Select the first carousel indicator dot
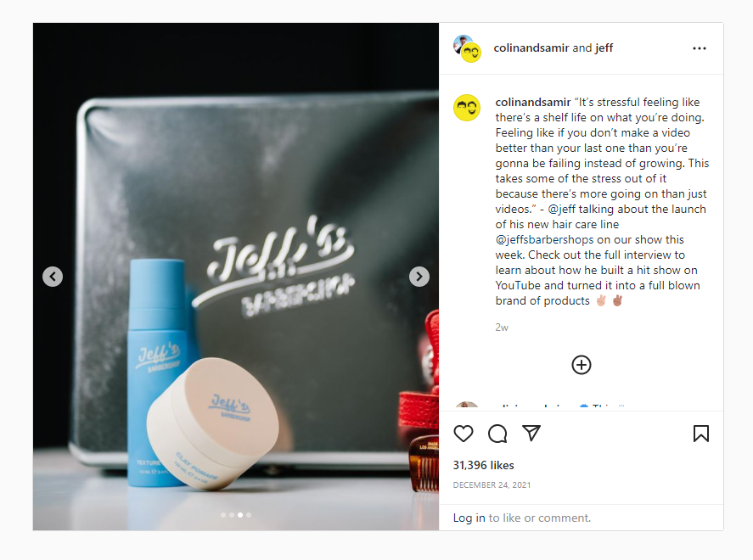 [222, 515]
